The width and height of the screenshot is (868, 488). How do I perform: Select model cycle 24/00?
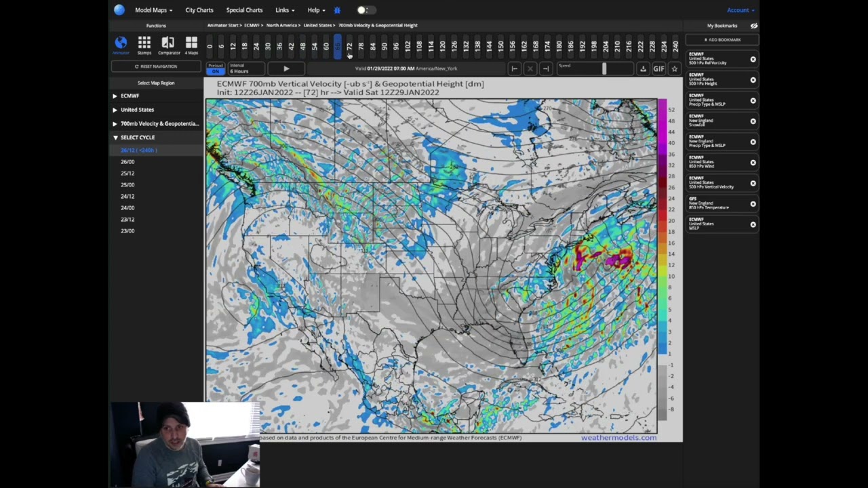click(127, 208)
